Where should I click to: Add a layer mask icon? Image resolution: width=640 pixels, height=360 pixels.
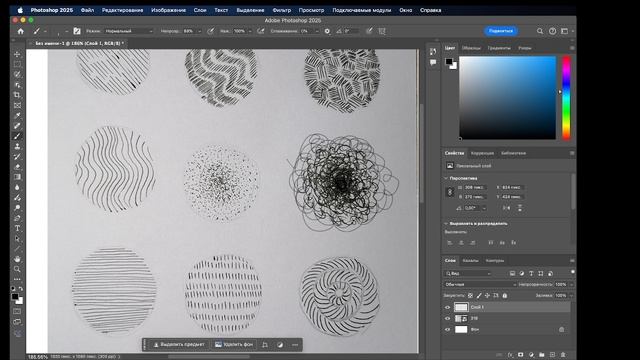[520, 355]
